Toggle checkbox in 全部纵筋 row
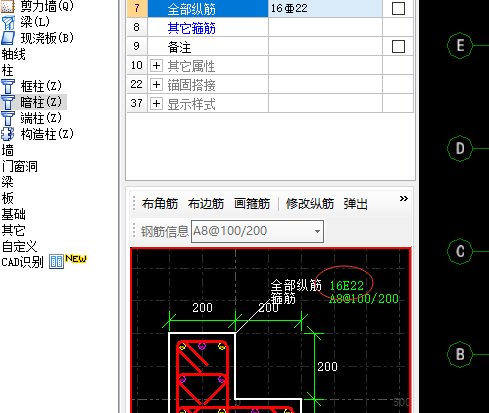 point(398,8)
